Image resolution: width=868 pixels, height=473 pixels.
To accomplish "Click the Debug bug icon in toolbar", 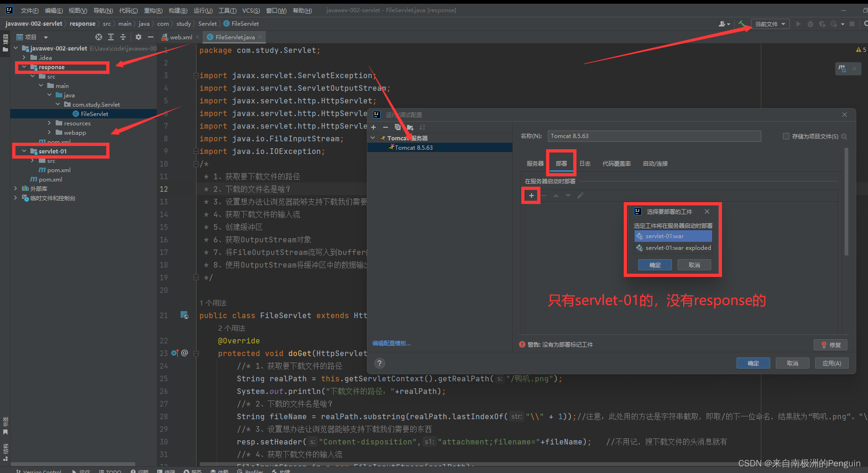I will click(810, 24).
